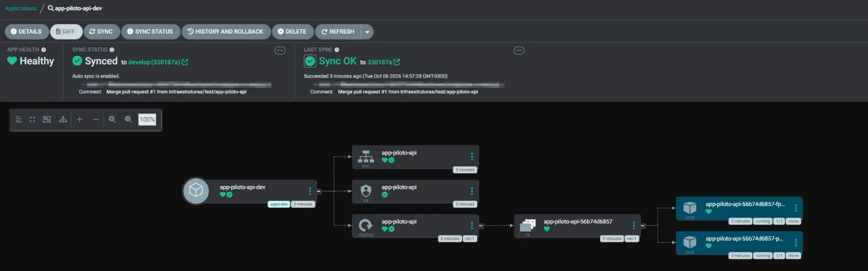Click the compact nodes view icon in graph toolbar
868x271 pixels.
(18, 119)
